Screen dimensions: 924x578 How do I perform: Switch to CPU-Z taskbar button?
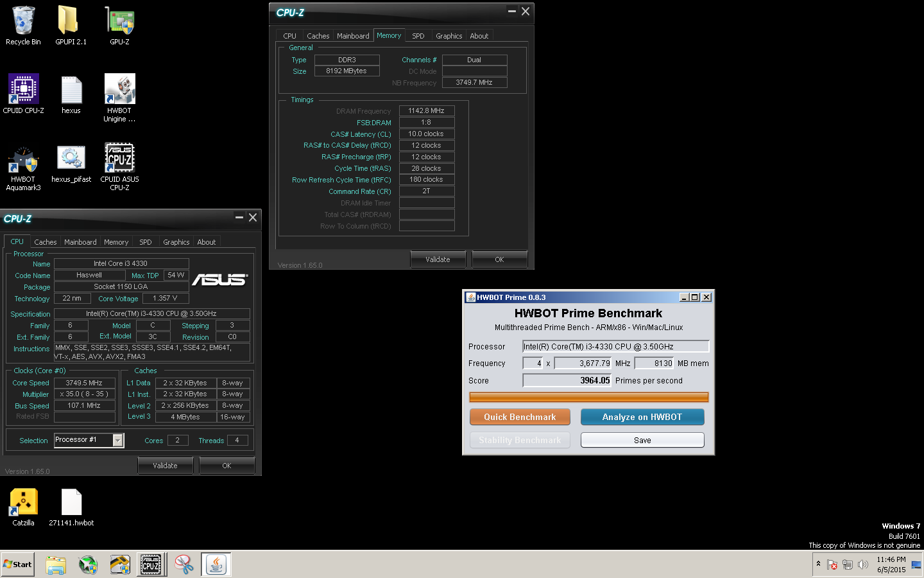pos(151,565)
